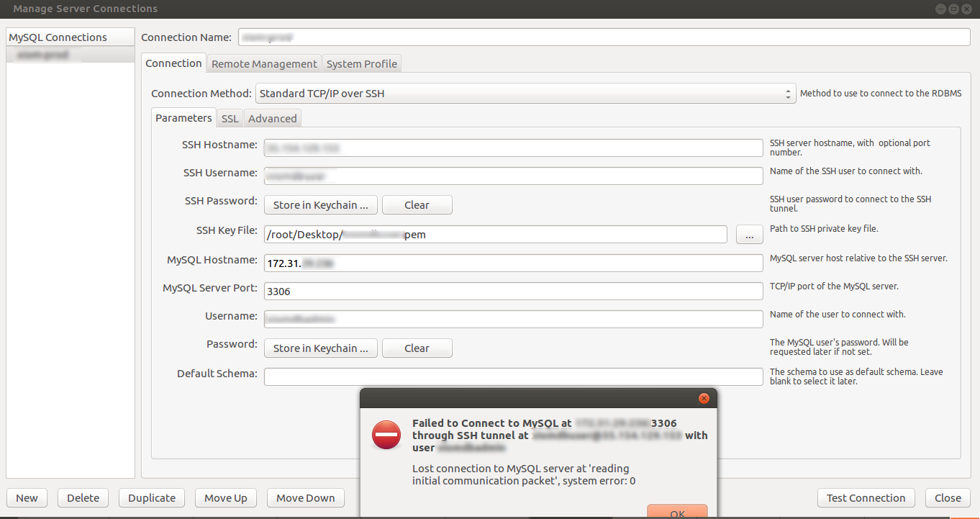This screenshot has height=519, width=980.
Task: Open the Advanced parameters tab
Action: coord(272,118)
